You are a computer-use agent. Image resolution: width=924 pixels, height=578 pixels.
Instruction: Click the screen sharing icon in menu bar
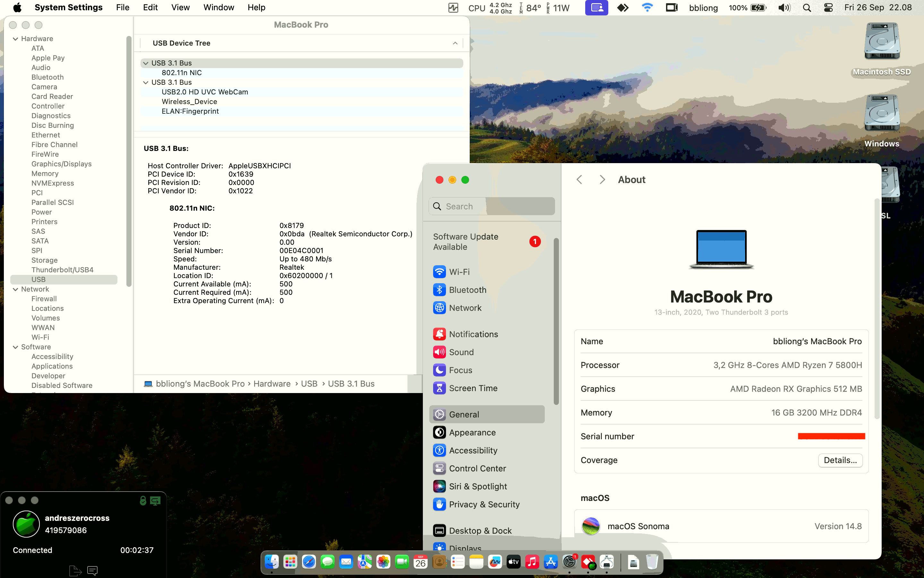[596, 8]
